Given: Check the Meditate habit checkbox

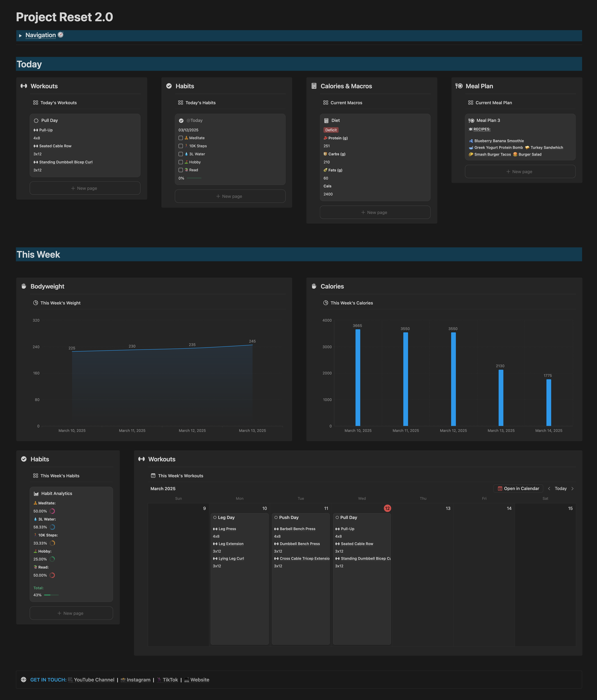Looking at the screenshot, I should point(181,138).
